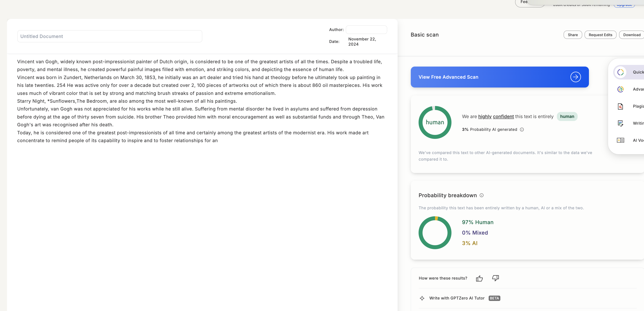The image size is (644, 311).
Task: Click info icon next to Probability breakdown
Action: [481, 195]
